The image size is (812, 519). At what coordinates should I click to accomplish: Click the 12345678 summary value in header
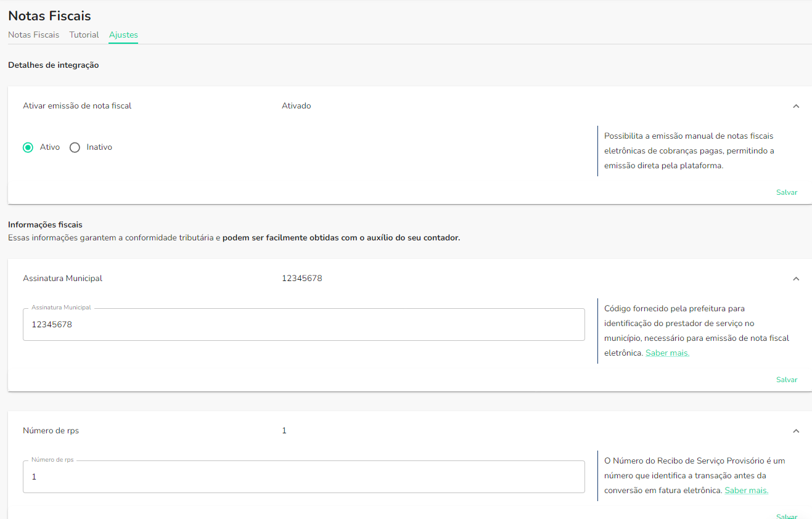point(301,279)
